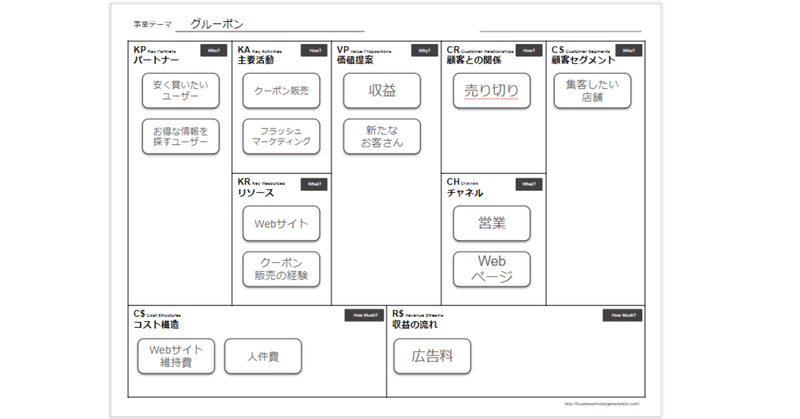Click the How? badge in 顧客との関係 section
The image size is (800, 419).
529,51
